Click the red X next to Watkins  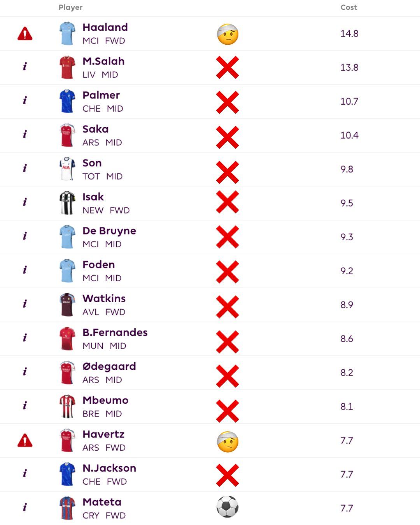pos(227,307)
